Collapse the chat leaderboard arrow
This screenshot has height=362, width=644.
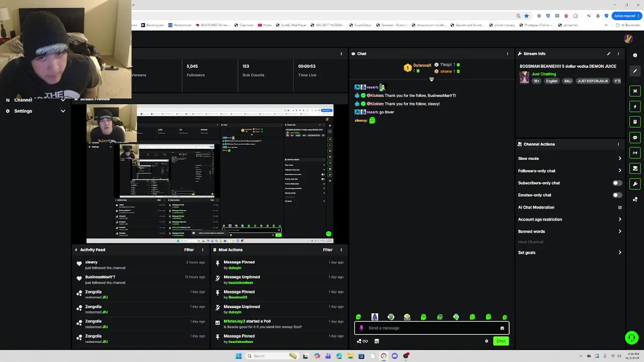coord(431,79)
